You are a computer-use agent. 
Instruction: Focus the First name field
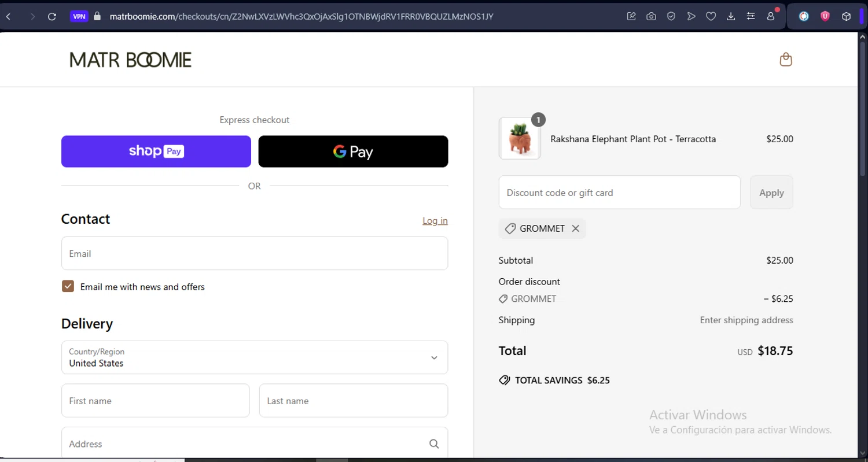click(155, 401)
